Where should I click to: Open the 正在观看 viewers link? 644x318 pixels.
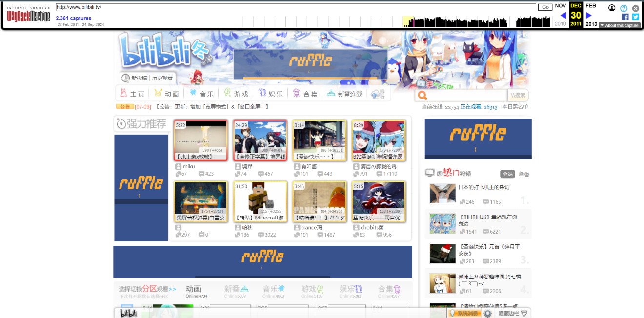click(x=479, y=107)
